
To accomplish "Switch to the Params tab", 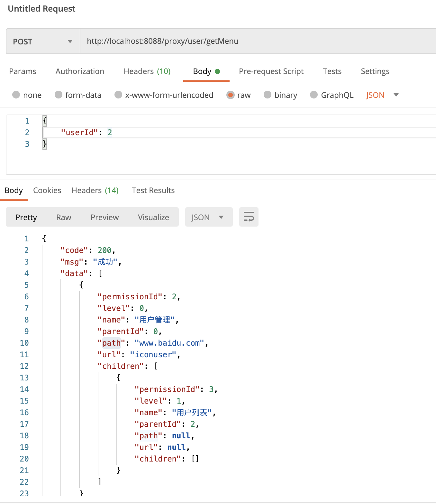I will click(23, 71).
